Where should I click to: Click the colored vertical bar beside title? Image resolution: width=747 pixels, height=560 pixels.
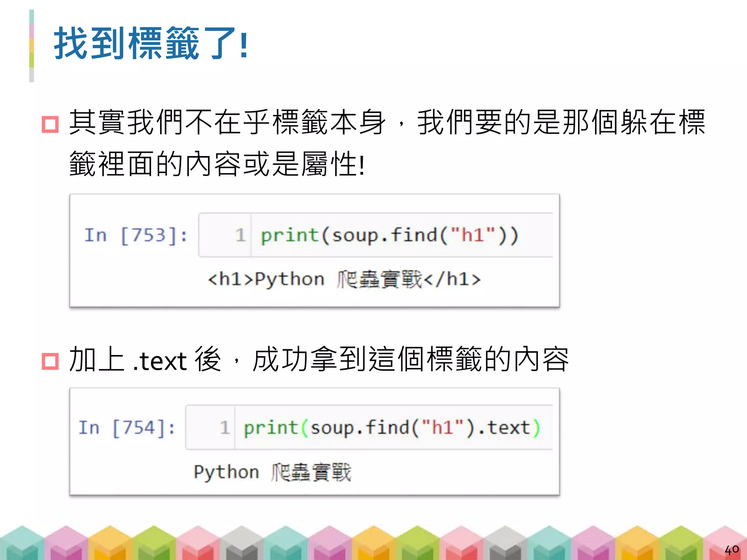[32, 46]
